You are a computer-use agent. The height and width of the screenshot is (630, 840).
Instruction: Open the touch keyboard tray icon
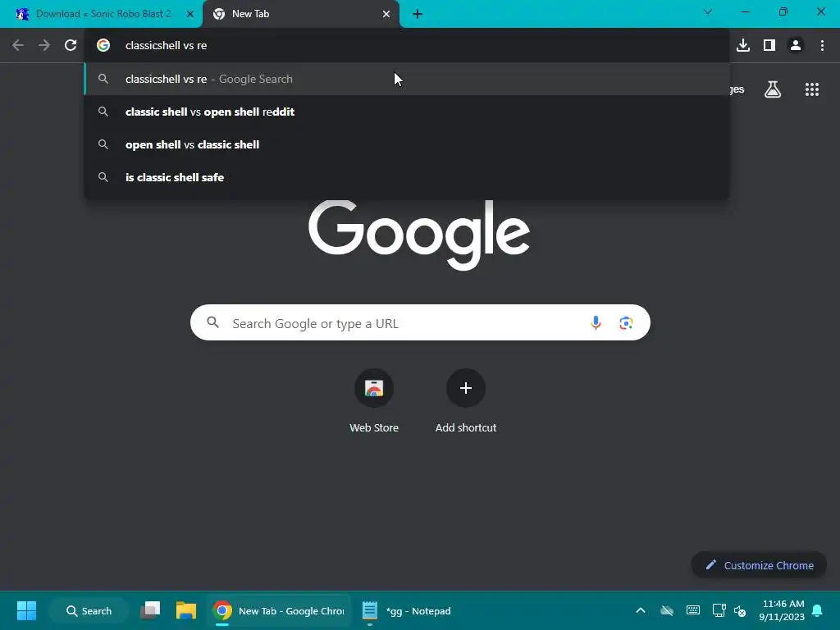[x=692, y=610]
